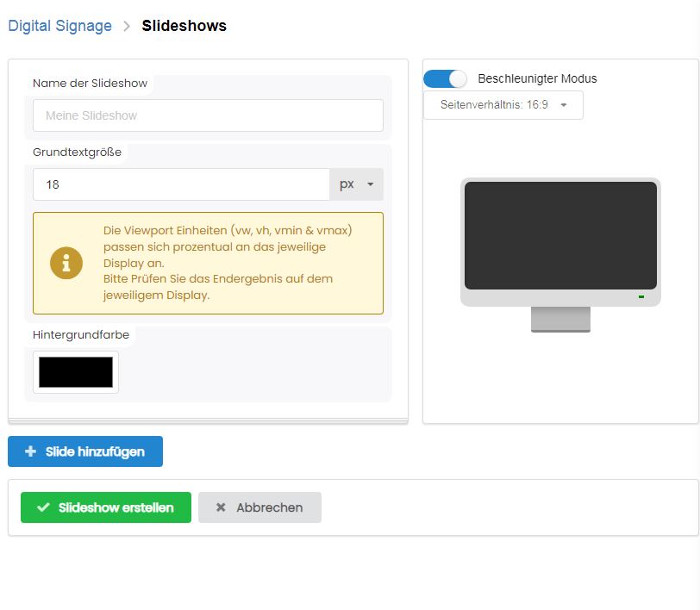Click the monitor stand graphic

pyautogui.click(x=560, y=319)
